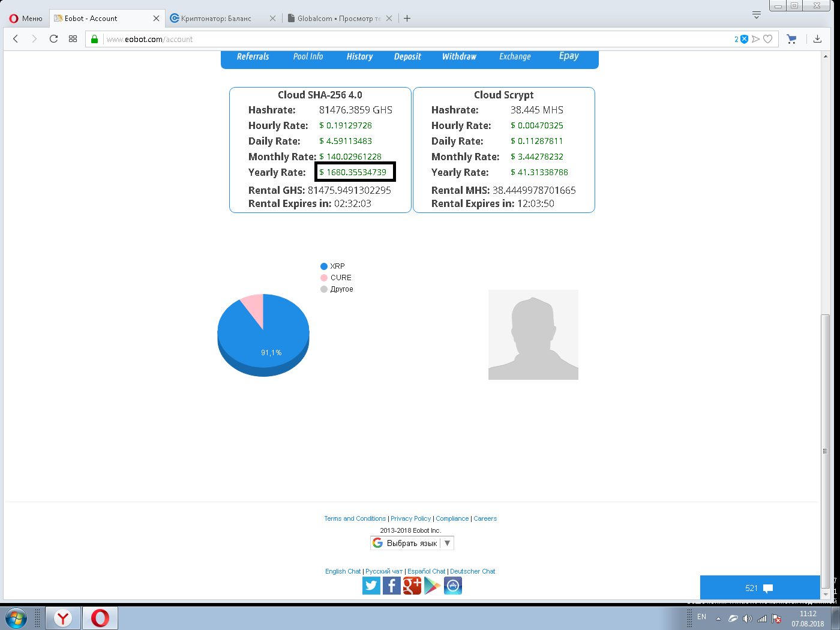The image size is (840, 630).
Task: Open the Action Center flag icon
Action: [776, 619]
